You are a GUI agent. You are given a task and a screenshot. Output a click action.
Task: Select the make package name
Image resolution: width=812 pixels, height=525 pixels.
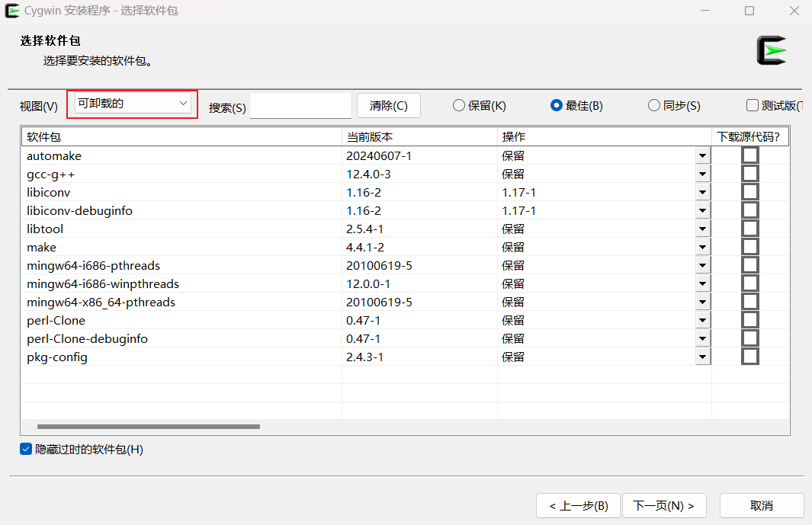coord(41,248)
